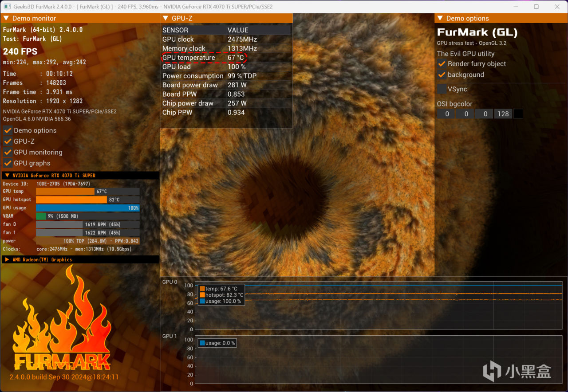
Task: Click the GPU temp bar showing 67°C
Action: [x=87, y=192]
